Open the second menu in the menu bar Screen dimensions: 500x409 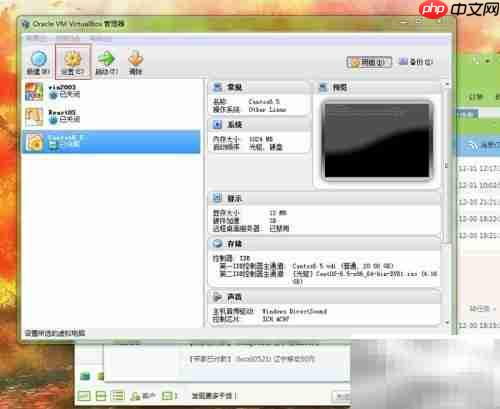click(x=68, y=39)
